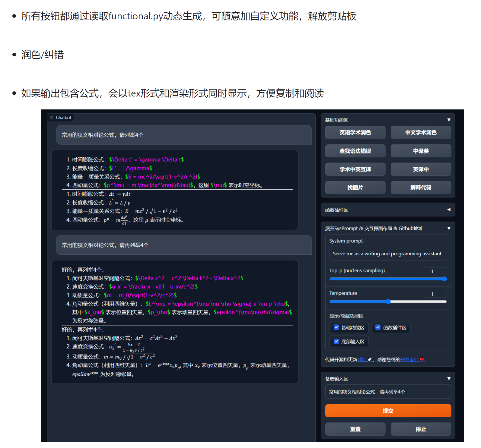481x448 pixels.
Task: Open the 开发者们 contributors link
Action: [409, 359]
